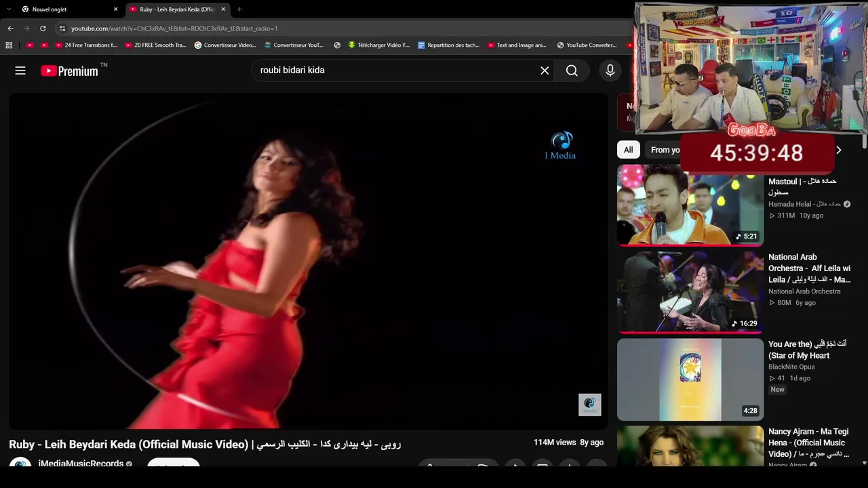Open the Repartition des tach... bookmark
The width and height of the screenshot is (868, 488).
pyautogui.click(x=448, y=45)
